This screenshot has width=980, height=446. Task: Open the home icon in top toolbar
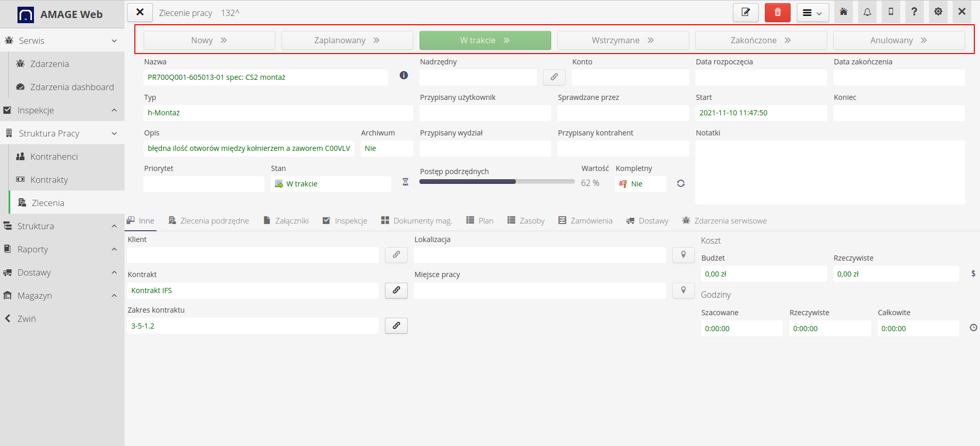(844, 12)
